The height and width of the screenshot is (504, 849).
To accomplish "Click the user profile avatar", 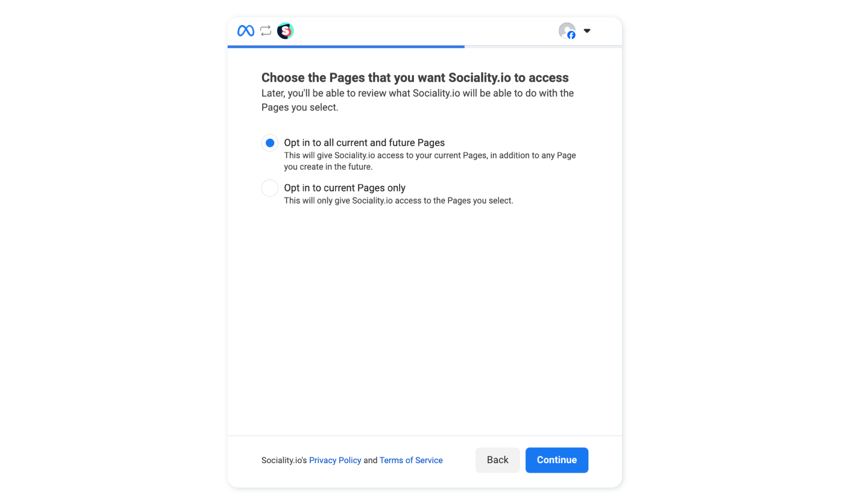I will pos(567,31).
